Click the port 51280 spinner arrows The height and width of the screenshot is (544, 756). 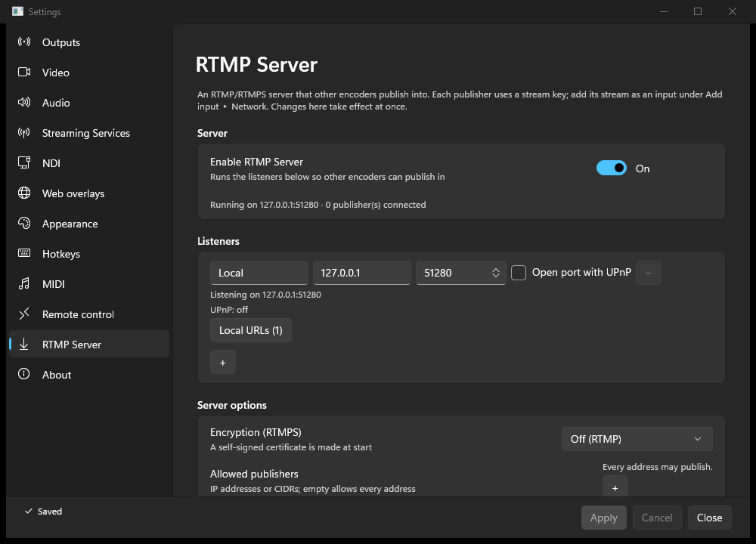click(x=496, y=273)
